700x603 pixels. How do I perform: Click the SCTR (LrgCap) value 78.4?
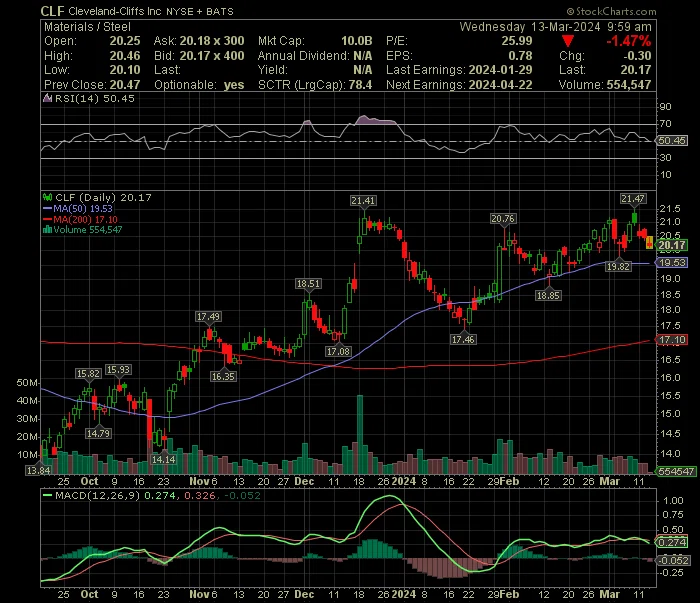pyautogui.click(x=362, y=85)
